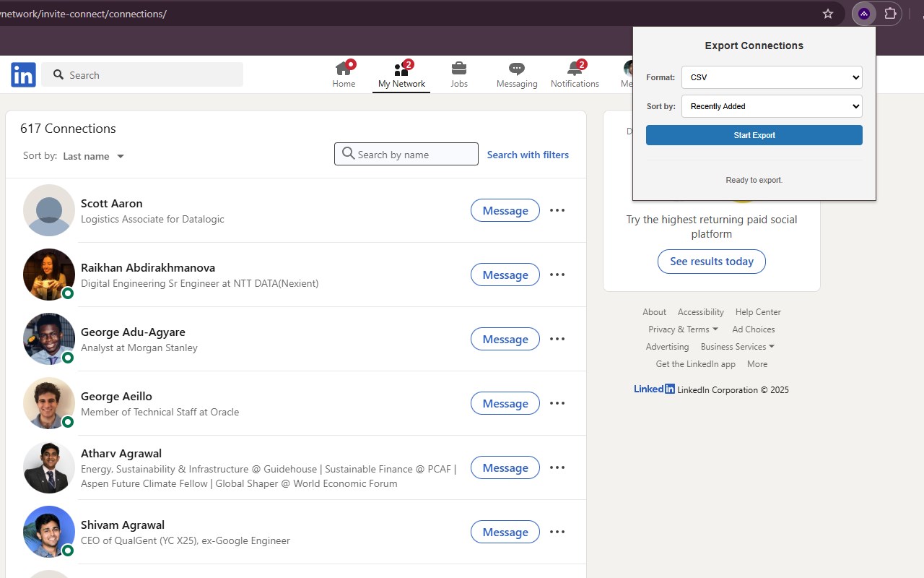Message Atharv Agrawal
This screenshot has width=924, height=578.
click(505, 467)
